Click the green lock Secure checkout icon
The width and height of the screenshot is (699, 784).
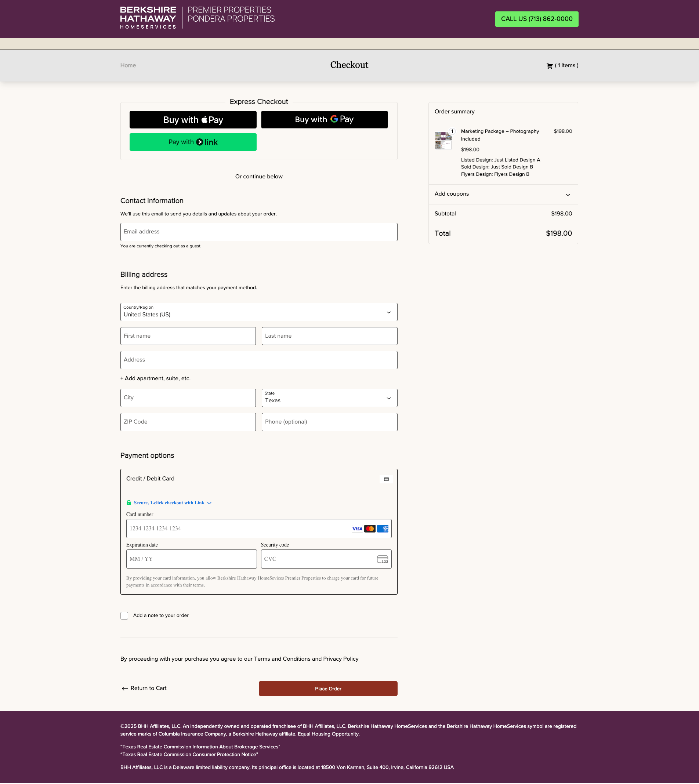pyautogui.click(x=129, y=502)
